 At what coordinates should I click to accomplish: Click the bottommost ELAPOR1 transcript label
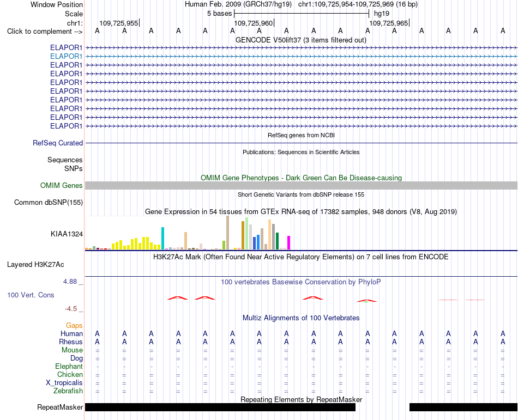click(x=66, y=126)
